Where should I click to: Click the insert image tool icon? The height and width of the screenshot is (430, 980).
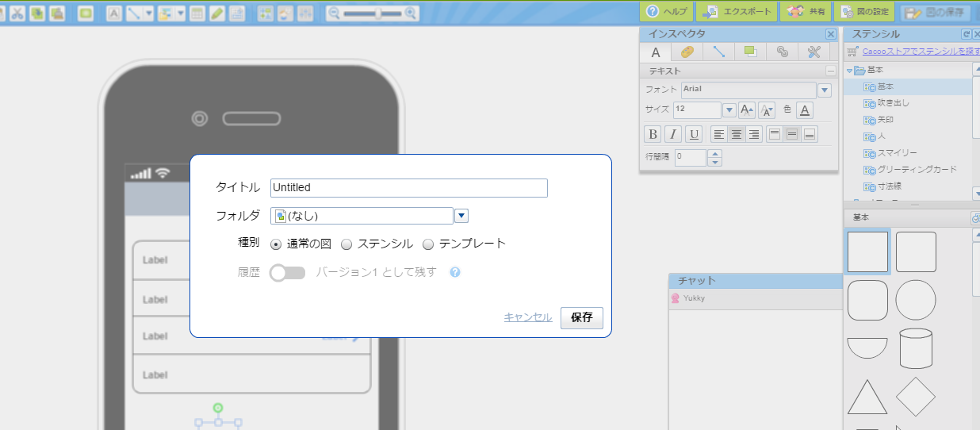coord(166,13)
